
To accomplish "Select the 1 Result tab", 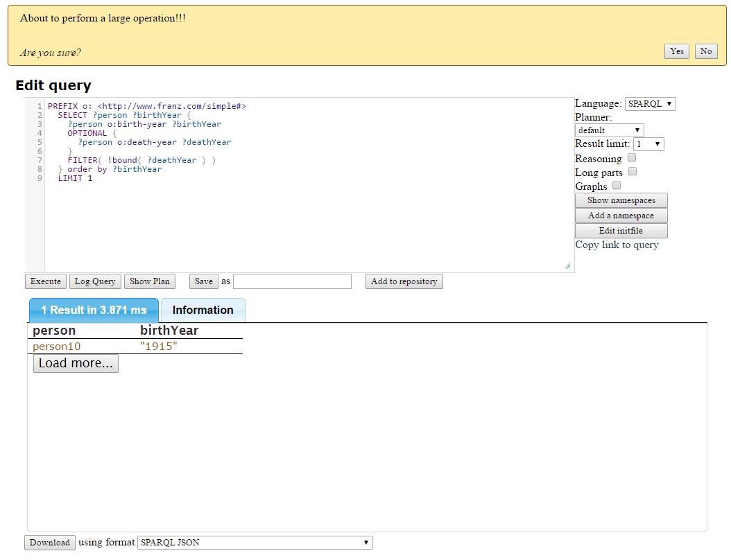I will (x=94, y=310).
